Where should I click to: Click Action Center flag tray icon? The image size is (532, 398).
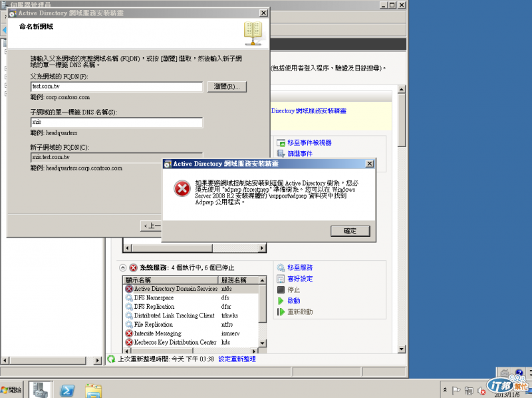pyautogui.click(x=456, y=391)
